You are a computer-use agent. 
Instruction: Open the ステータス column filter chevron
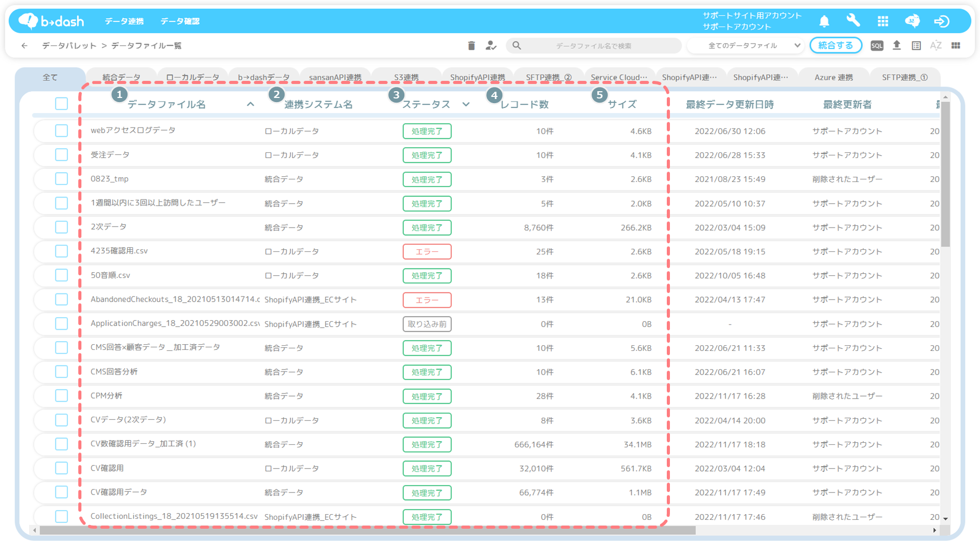[466, 104]
